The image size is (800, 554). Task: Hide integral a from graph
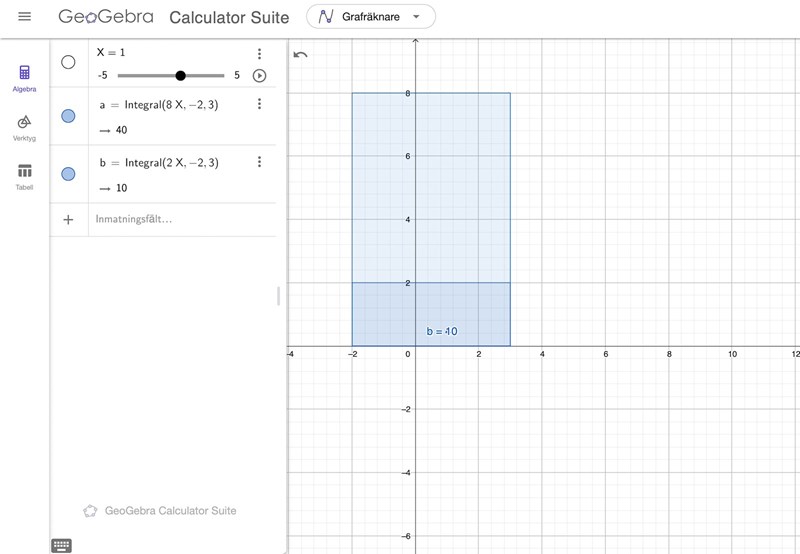click(x=68, y=117)
